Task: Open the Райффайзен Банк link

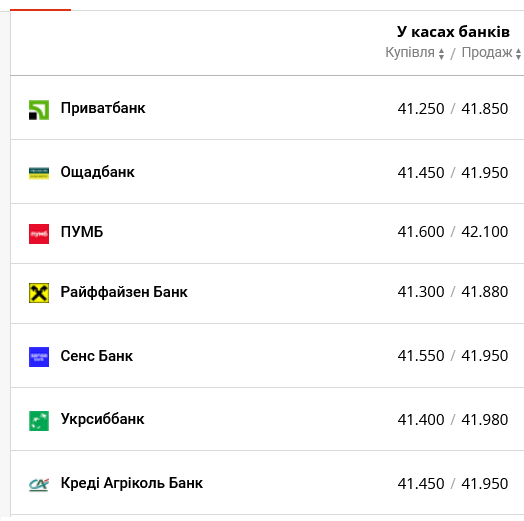Action: (124, 292)
